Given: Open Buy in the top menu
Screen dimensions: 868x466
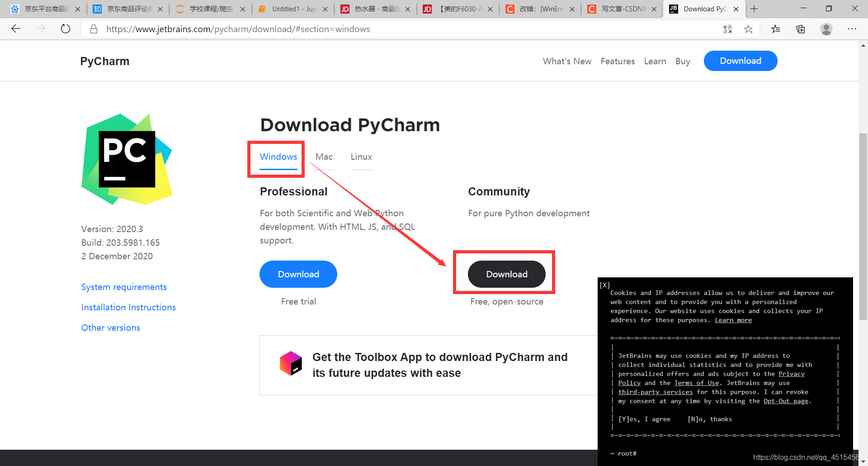Looking at the screenshot, I should [683, 61].
